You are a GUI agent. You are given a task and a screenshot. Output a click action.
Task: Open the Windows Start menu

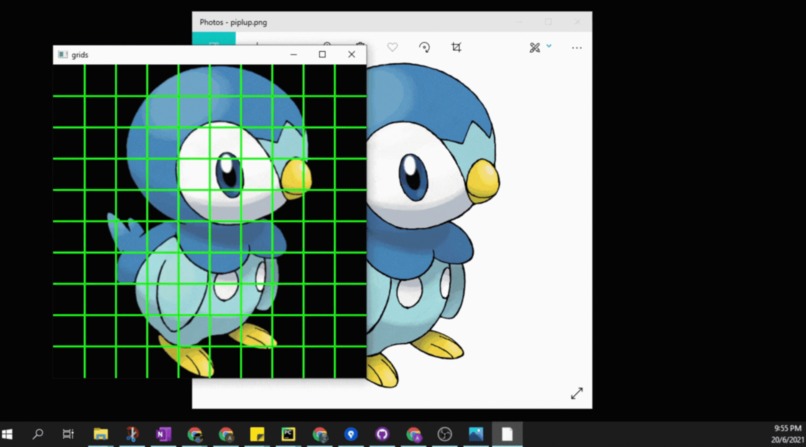7,434
